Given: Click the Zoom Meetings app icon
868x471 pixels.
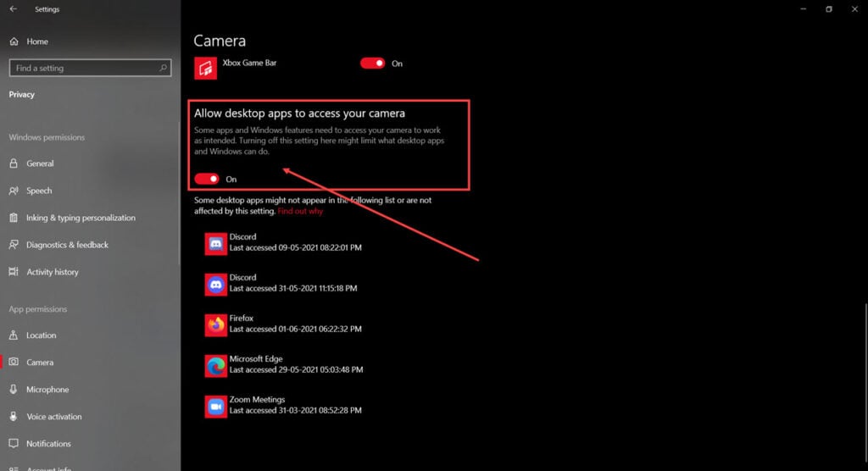Looking at the screenshot, I should [216, 407].
